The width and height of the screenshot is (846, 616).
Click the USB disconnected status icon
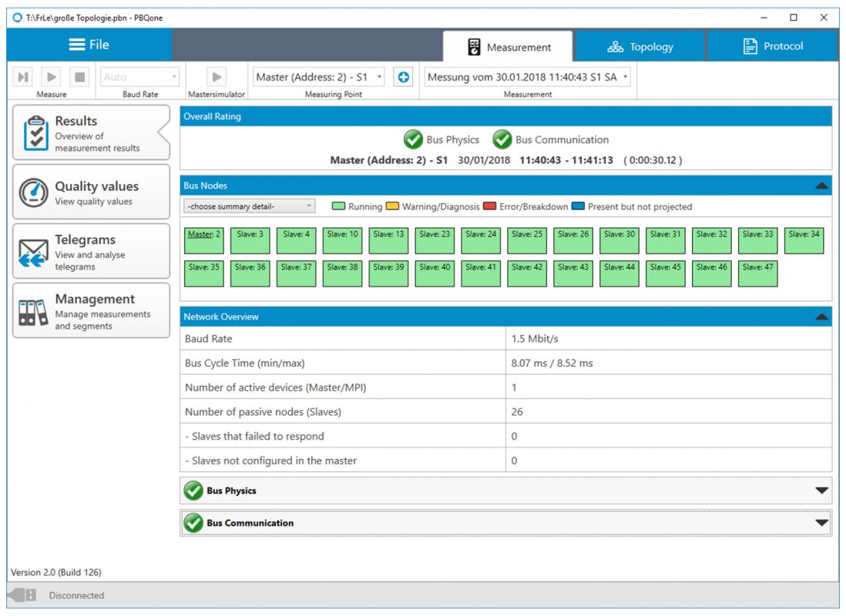(22, 595)
